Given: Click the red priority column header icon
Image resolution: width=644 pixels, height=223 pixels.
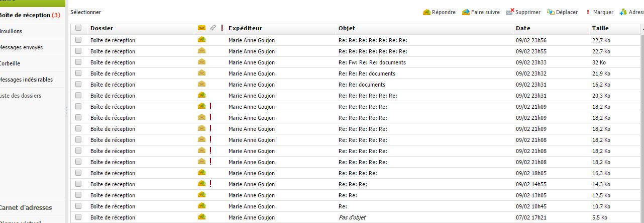Looking at the screenshot, I should (x=222, y=28).
